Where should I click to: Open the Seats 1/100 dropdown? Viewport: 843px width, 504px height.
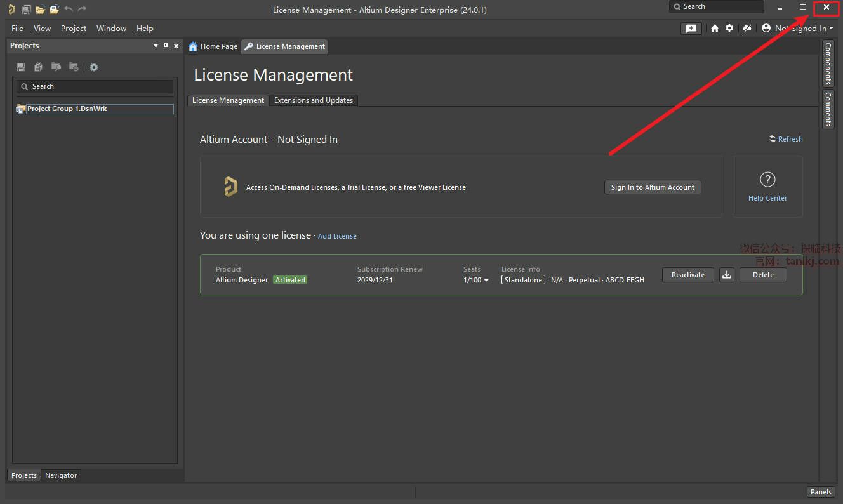476,280
